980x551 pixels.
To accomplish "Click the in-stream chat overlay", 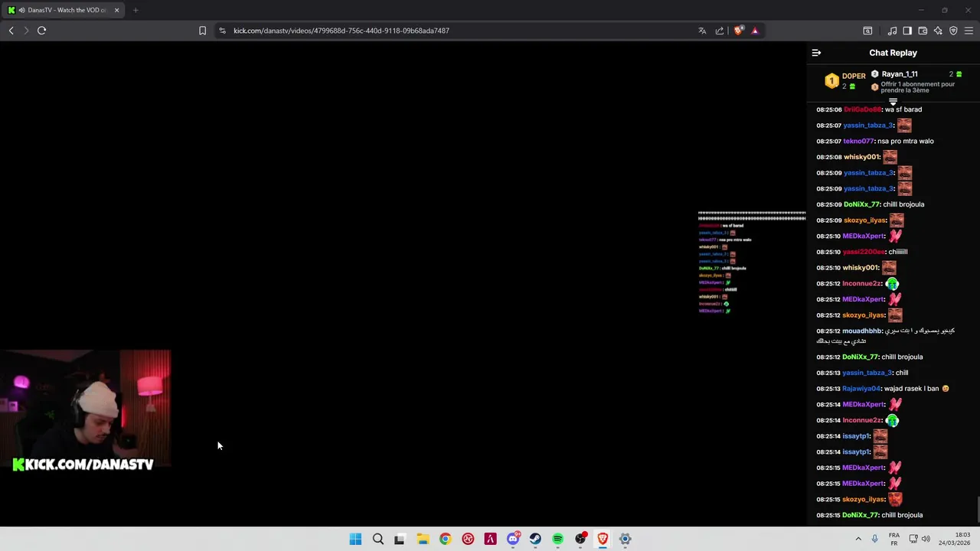I will [x=752, y=262].
